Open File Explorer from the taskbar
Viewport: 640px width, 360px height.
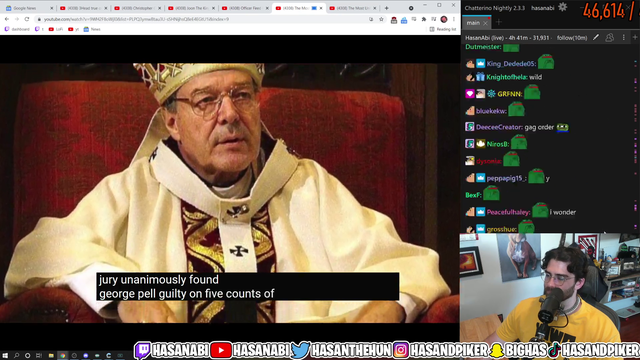tap(51, 356)
